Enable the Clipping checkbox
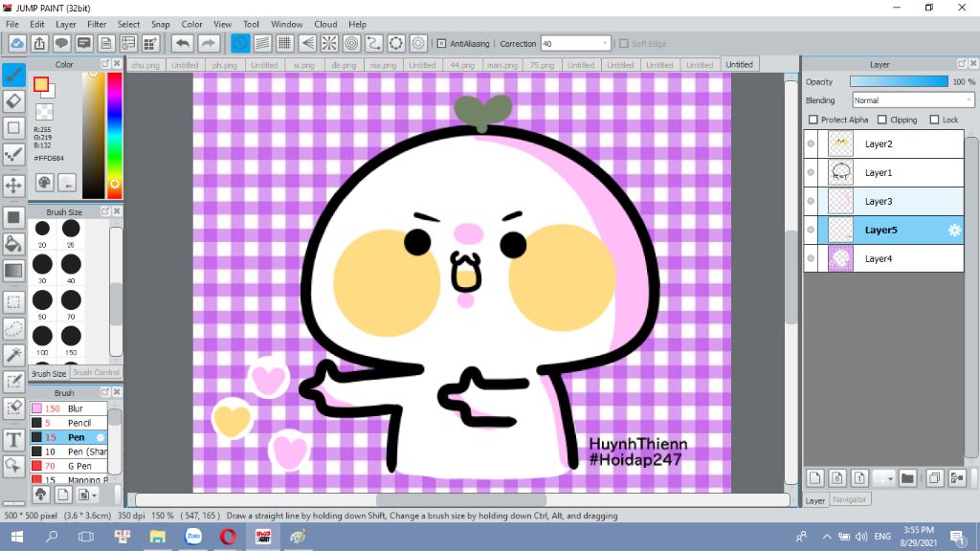Screen dimensions: 980x551 [881, 120]
